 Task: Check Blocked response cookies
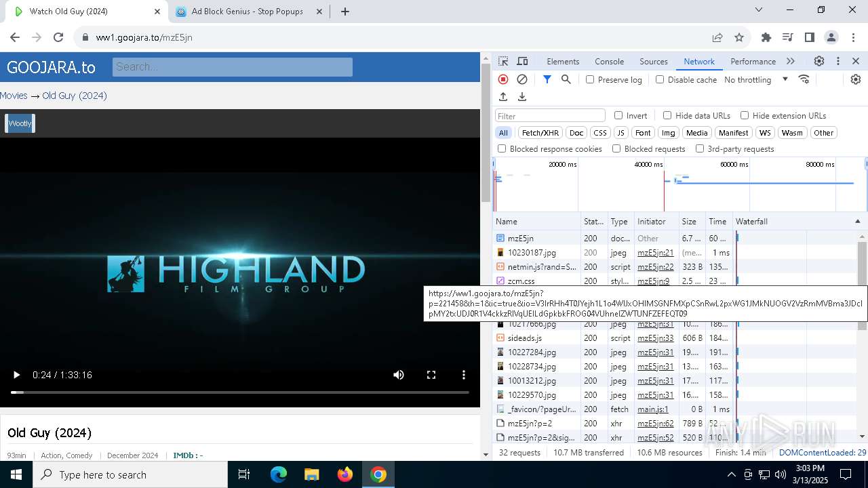(x=502, y=148)
